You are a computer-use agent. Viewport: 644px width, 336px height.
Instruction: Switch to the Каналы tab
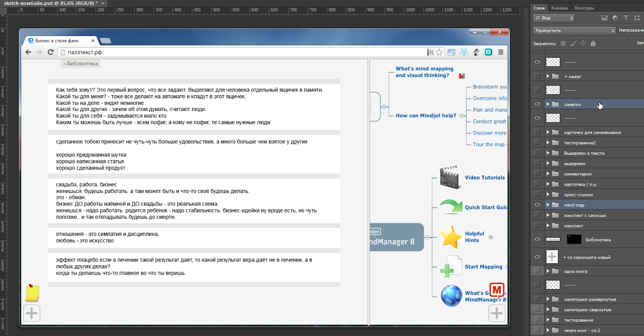click(x=559, y=8)
